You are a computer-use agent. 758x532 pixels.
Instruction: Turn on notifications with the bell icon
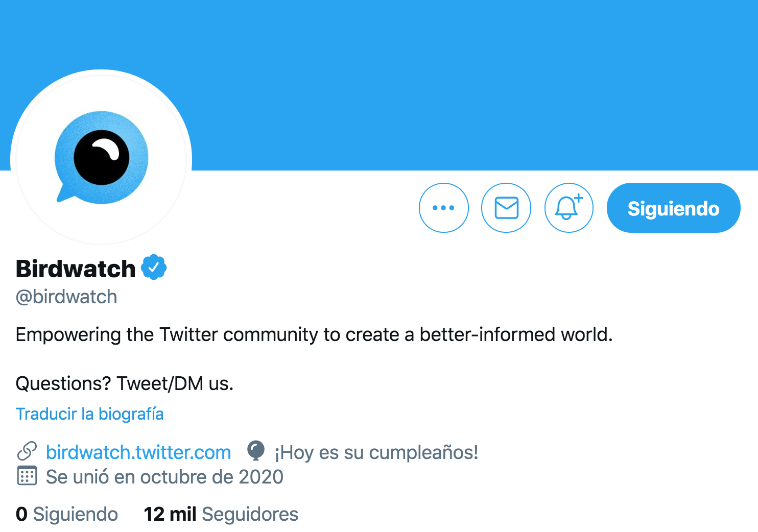[569, 208]
